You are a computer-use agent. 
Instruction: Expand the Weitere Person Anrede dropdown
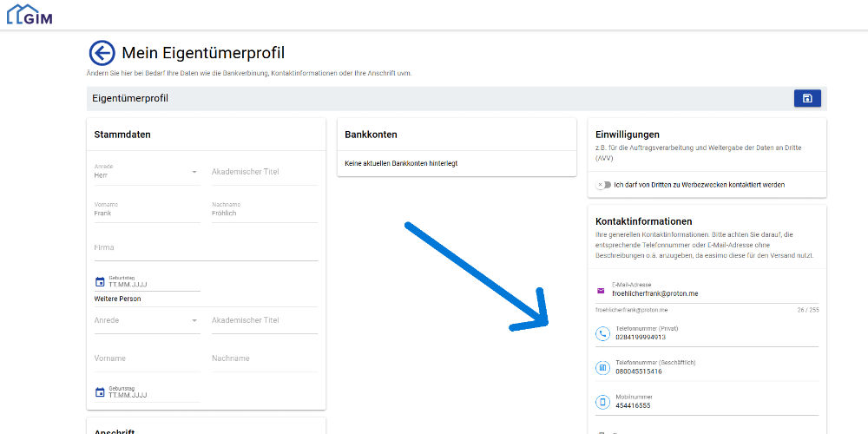click(x=146, y=320)
